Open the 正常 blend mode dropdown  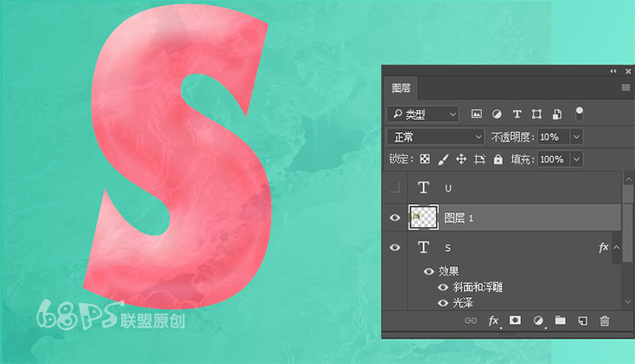[435, 137]
